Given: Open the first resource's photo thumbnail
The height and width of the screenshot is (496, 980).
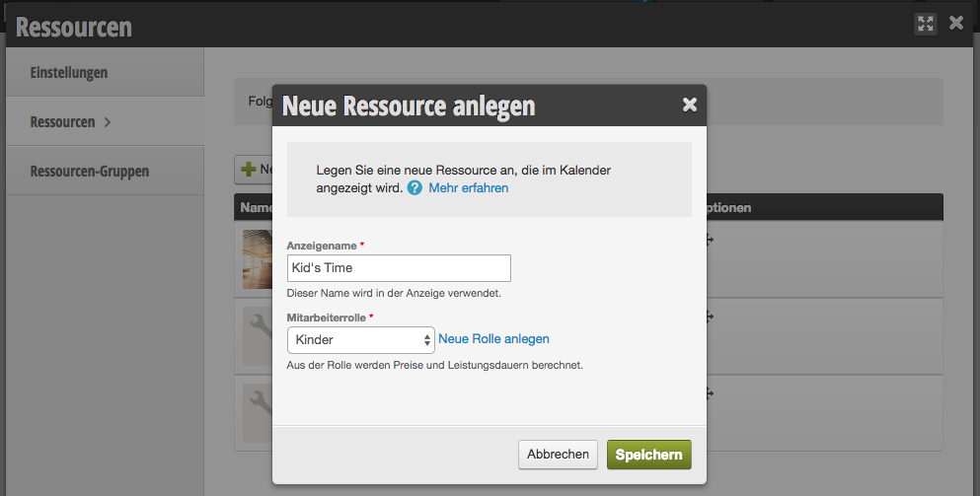Looking at the screenshot, I should point(258,259).
